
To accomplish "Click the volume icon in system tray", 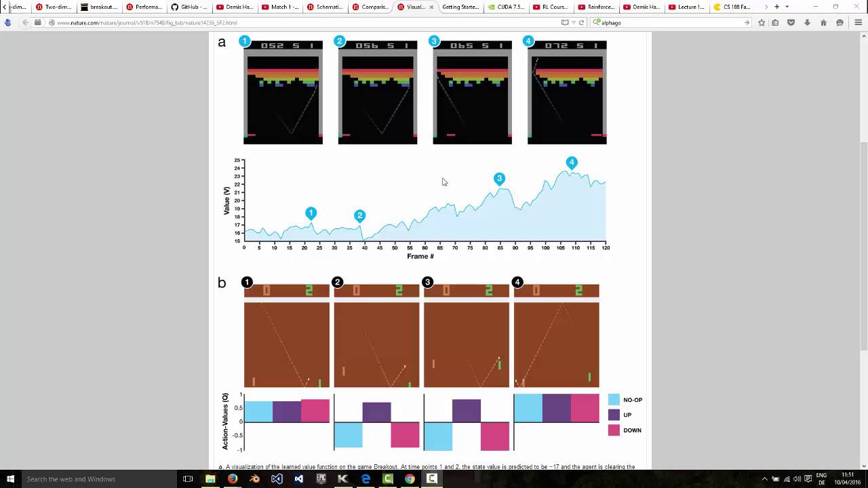I will 797,479.
